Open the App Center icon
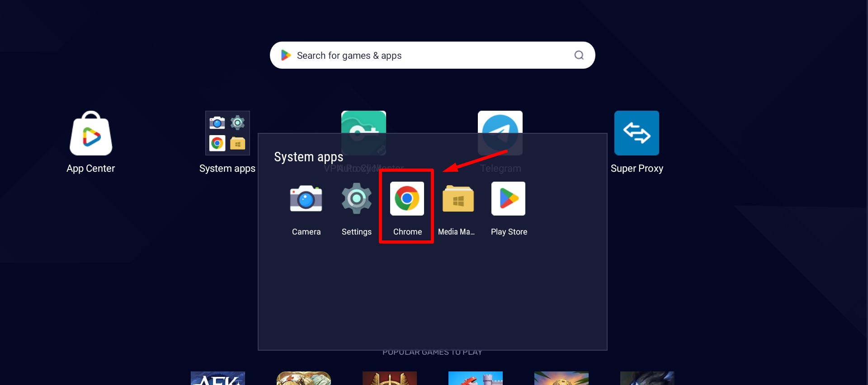Viewport: 868px width, 385px height. 91,133
